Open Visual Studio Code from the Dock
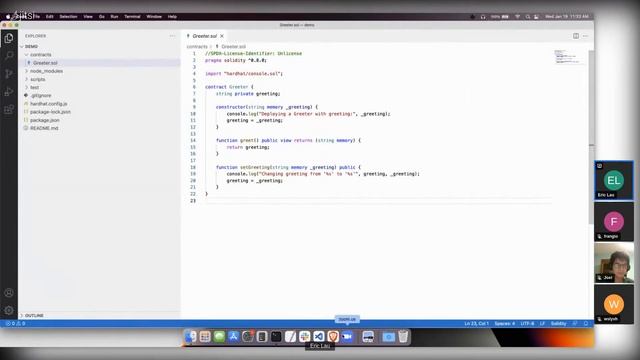The image size is (640, 360). pyautogui.click(x=319, y=336)
